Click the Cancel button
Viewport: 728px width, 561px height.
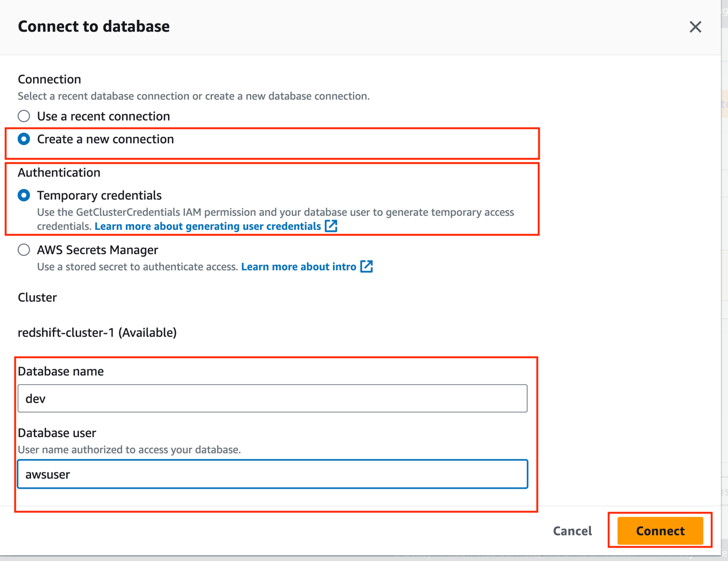click(572, 531)
